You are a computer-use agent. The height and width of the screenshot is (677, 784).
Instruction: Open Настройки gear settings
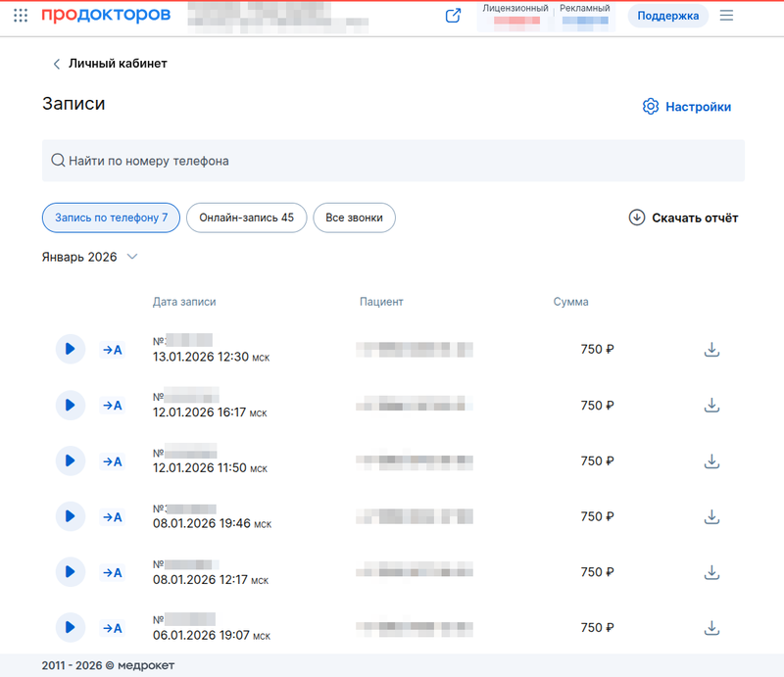click(x=687, y=107)
